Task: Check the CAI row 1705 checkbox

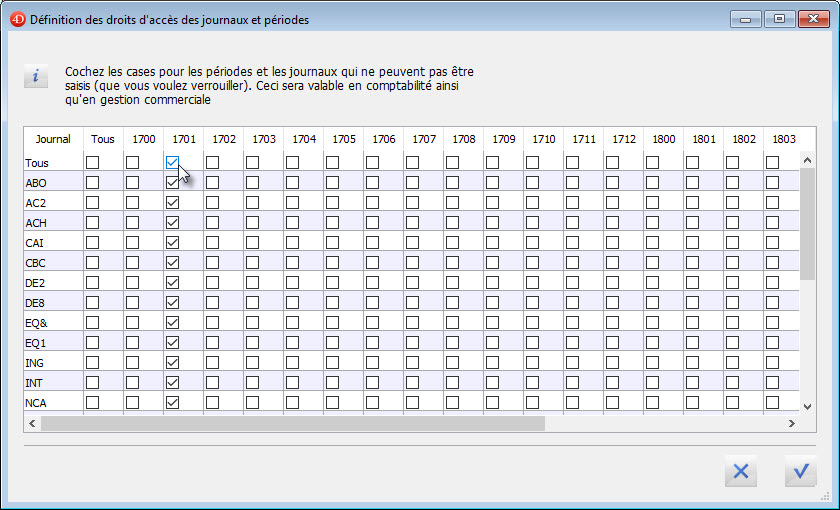Action: (x=332, y=242)
